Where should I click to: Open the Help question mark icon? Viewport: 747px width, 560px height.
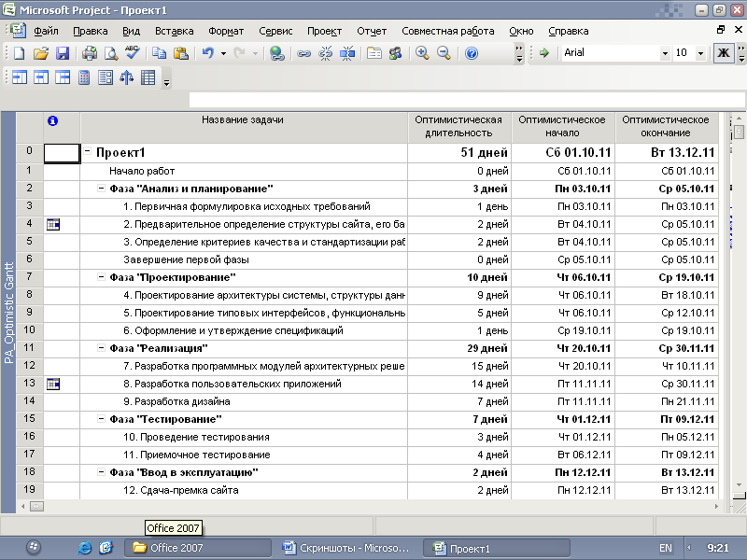[472, 53]
